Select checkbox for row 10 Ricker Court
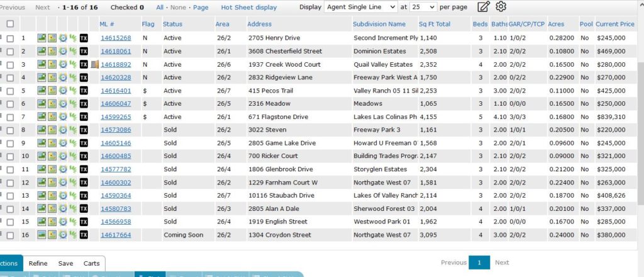The image size is (644, 277). [x=10, y=156]
